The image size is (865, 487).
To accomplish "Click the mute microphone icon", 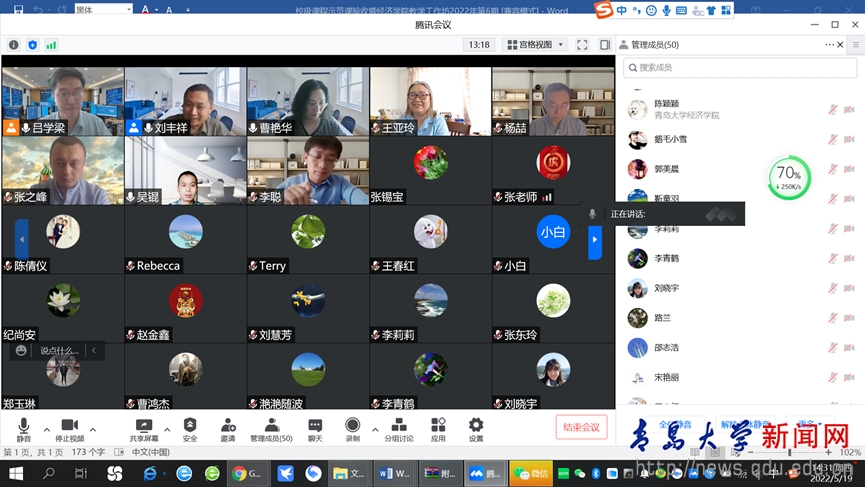I will coord(23,427).
